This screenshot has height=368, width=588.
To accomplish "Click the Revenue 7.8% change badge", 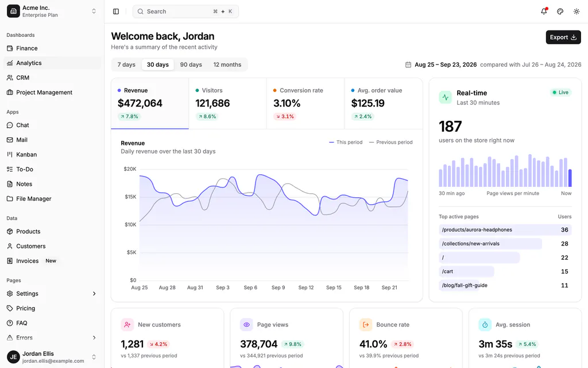I will pos(129,116).
